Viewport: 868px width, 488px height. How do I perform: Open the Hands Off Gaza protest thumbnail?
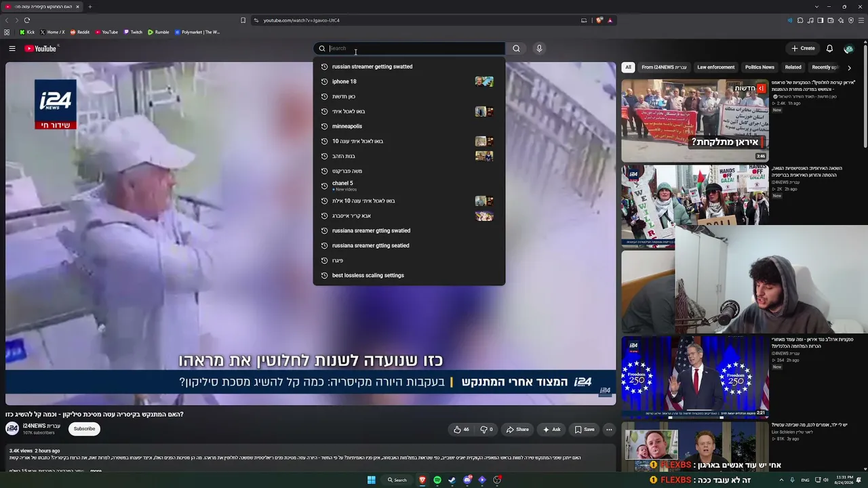point(694,206)
